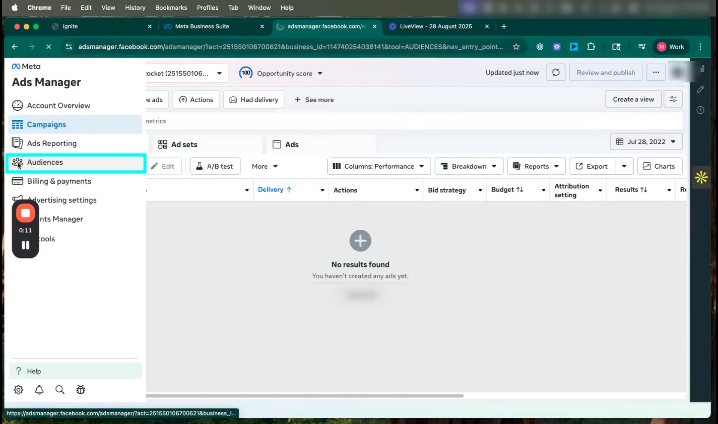718x424 pixels.
Task: Click the pencil edit icon on right rail
Action: (701, 89)
